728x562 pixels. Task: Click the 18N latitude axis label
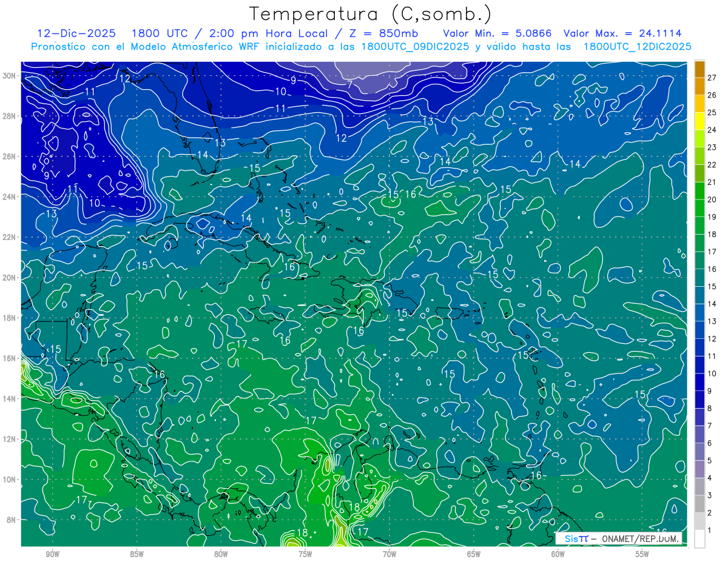coord(10,318)
